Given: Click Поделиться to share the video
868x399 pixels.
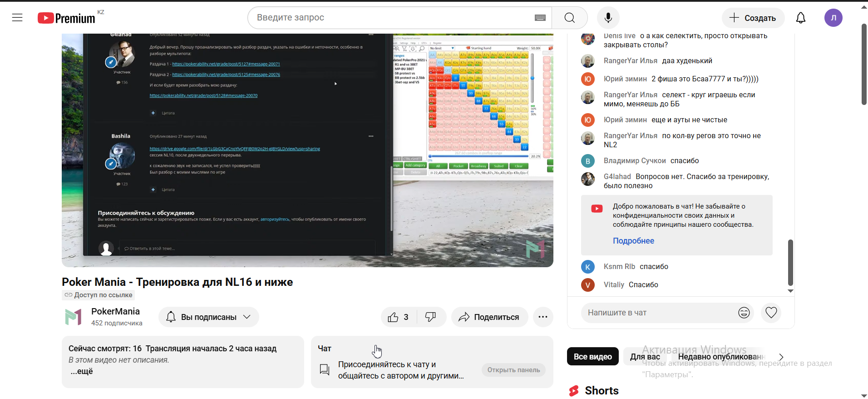Looking at the screenshot, I should pyautogui.click(x=489, y=317).
